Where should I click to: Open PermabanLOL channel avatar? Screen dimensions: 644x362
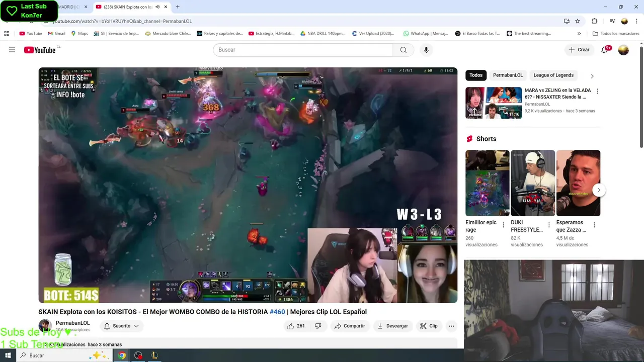tap(45, 326)
